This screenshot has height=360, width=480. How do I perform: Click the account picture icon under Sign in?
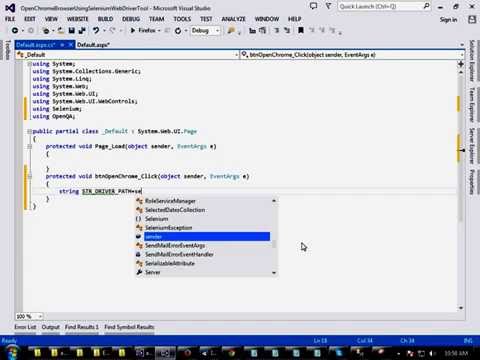472,19
